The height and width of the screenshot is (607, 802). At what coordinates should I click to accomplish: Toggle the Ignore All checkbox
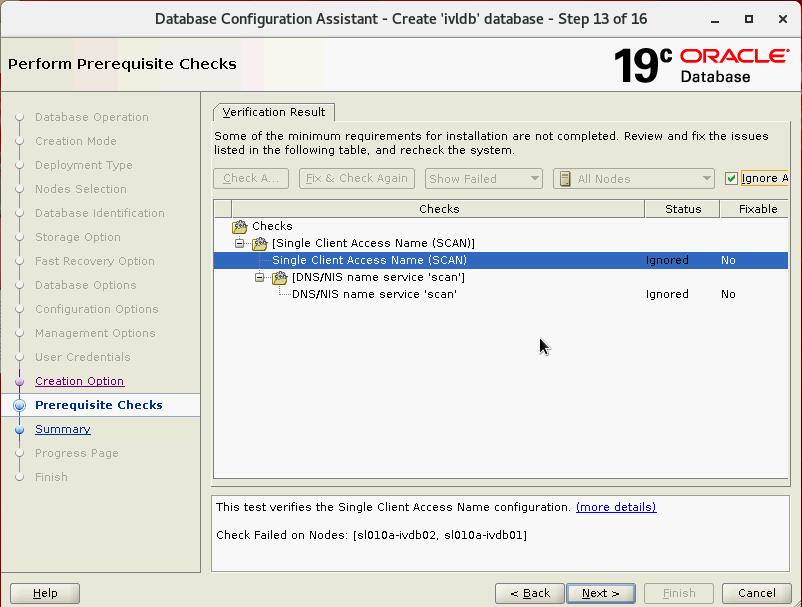tap(732, 178)
